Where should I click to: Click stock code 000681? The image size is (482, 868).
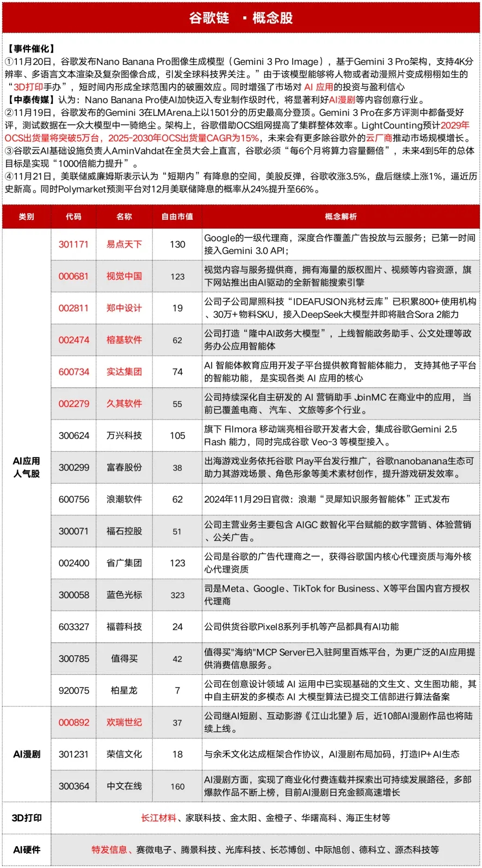(73, 276)
